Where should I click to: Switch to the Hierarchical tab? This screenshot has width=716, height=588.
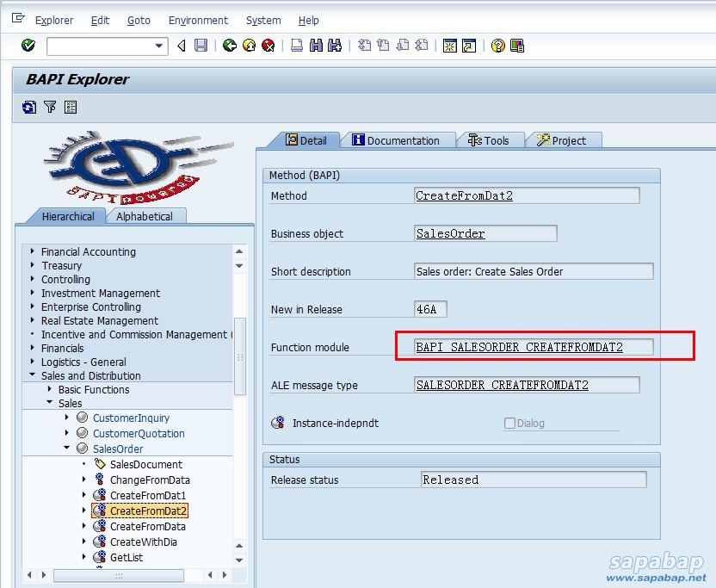[x=68, y=217]
